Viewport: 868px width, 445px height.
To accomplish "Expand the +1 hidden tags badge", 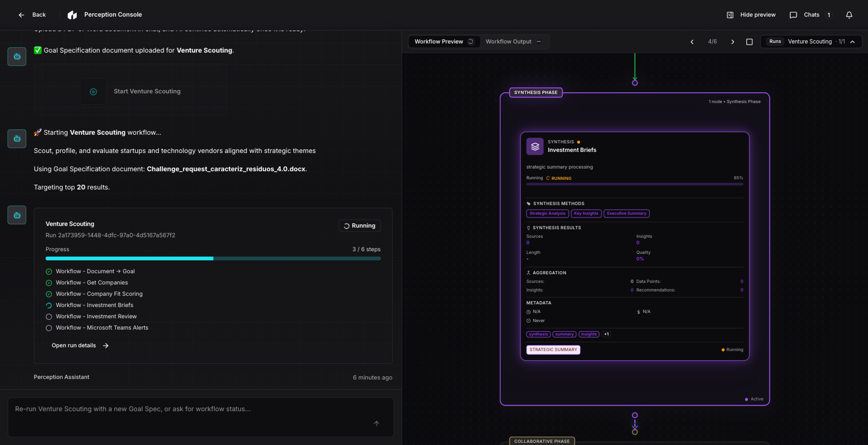I will 606,334.
